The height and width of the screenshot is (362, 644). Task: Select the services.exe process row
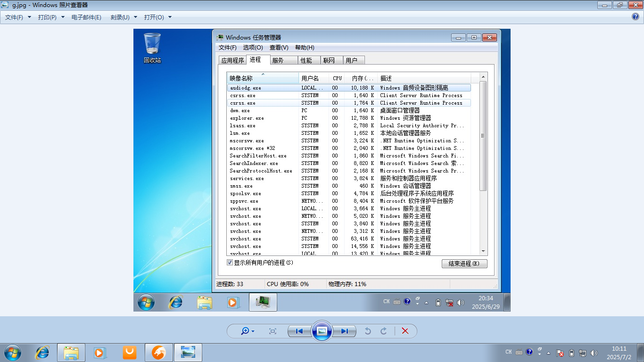click(x=349, y=178)
